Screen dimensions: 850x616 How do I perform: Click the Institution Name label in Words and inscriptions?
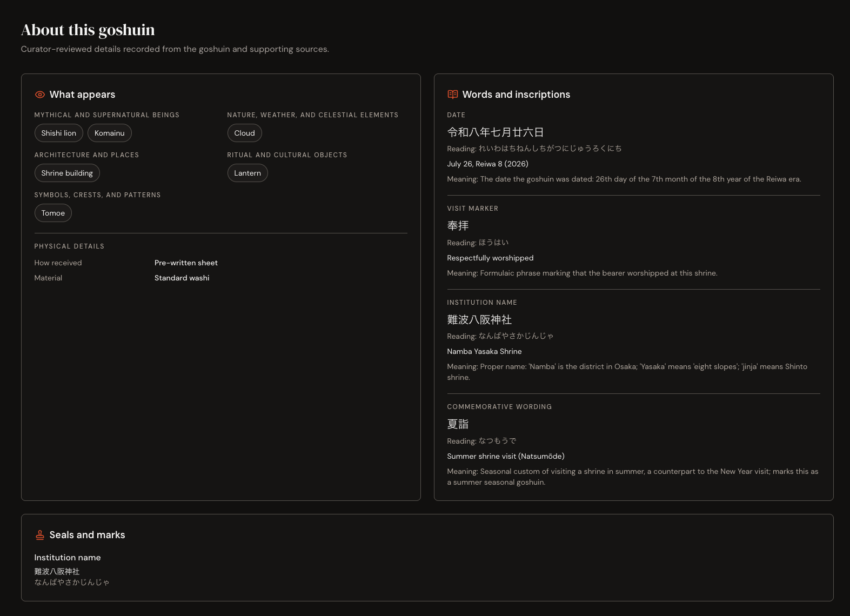(483, 303)
